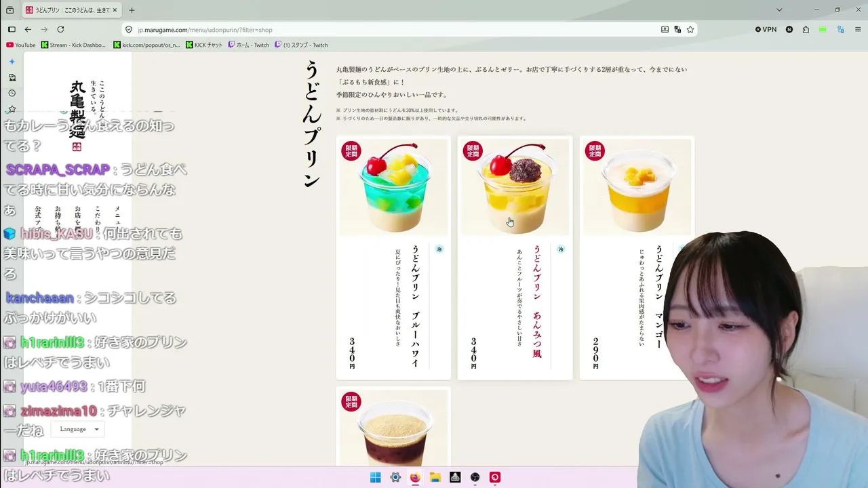Open the AI chatbot sparkle sidebar icon
The height and width of the screenshot is (488, 868).
[12, 62]
